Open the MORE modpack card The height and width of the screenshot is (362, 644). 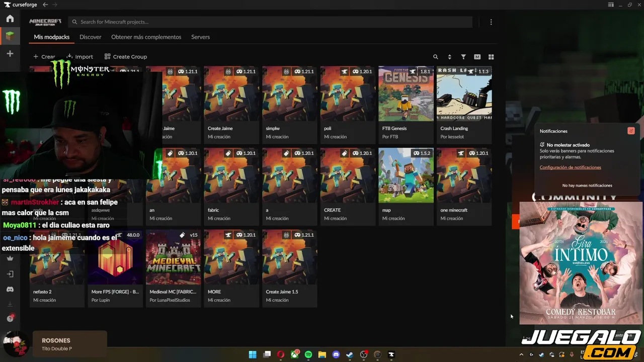[231, 268]
